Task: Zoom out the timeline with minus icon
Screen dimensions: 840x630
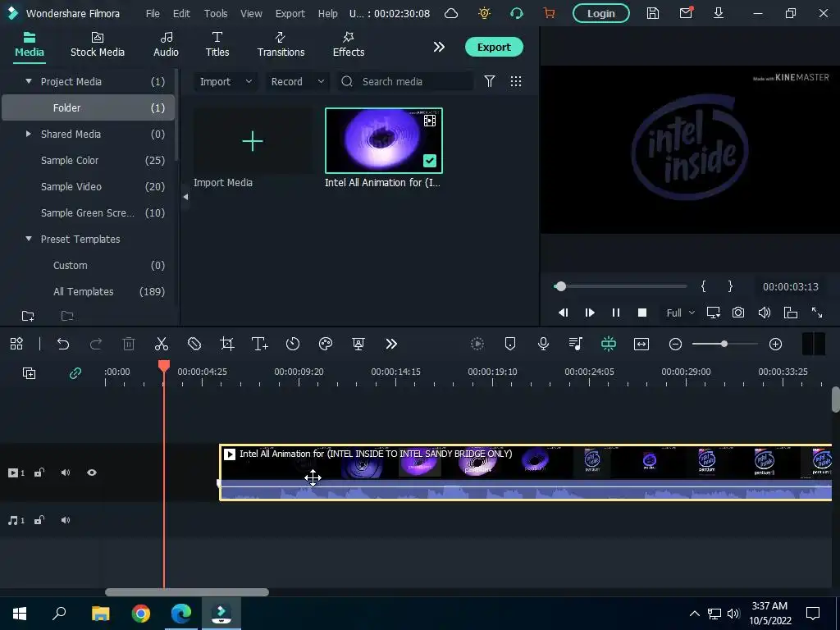Action: coord(676,344)
